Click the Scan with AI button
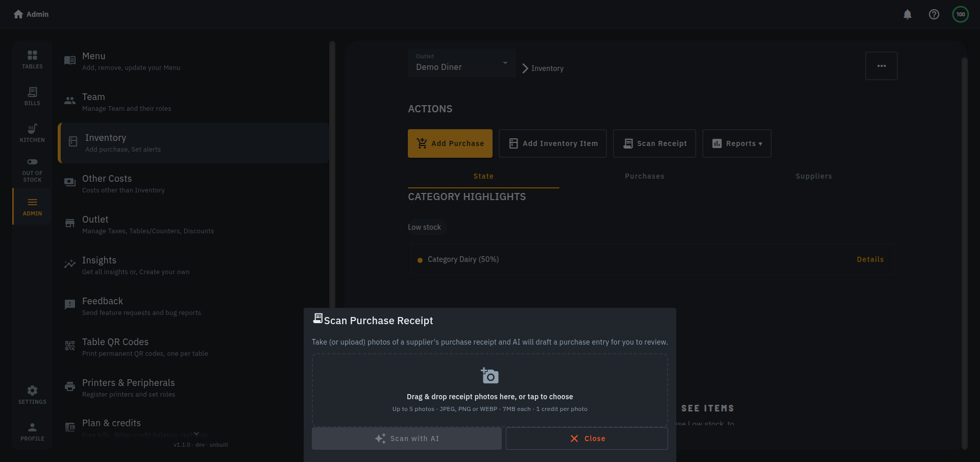The width and height of the screenshot is (980, 462). [x=407, y=439]
